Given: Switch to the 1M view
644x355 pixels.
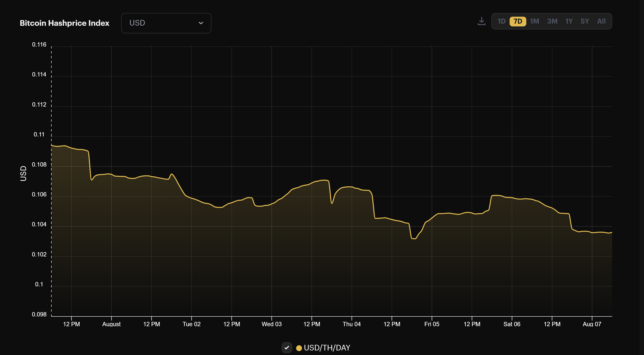Looking at the screenshot, I should point(535,21).
